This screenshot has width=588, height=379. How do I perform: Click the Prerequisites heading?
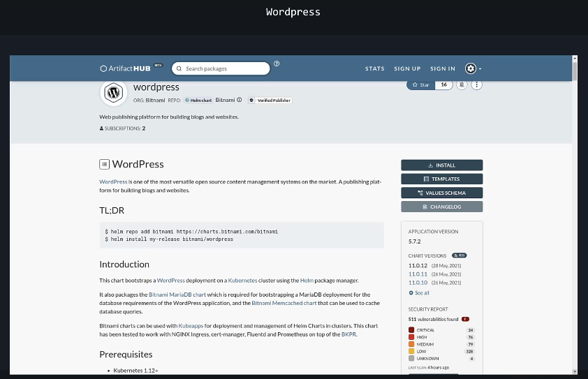click(x=126, y=355)
